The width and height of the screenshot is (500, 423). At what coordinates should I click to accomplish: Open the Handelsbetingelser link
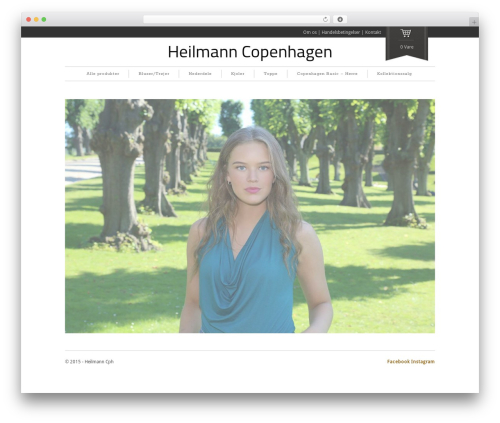[341, 32]
